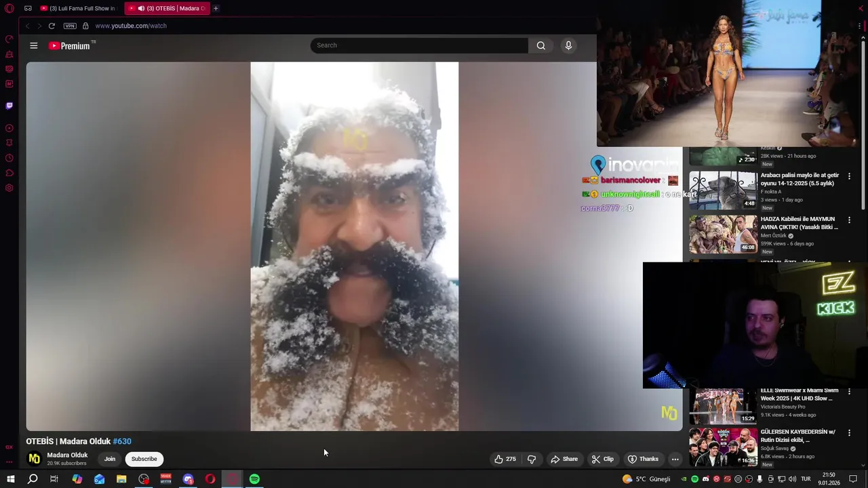Open Victoria's Beauty Pro channel link
The height and width of the screenshot is (488, 868).
pos(783,407)
